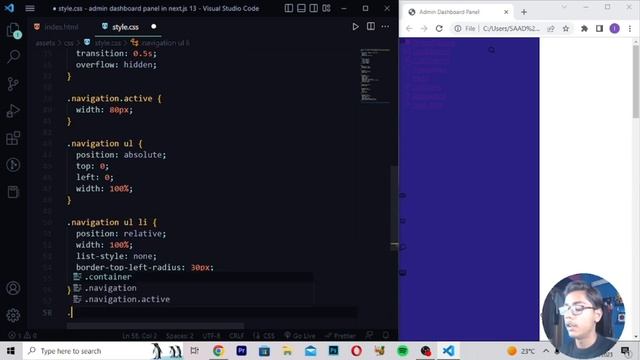Split the editor to the right

pyautogui.click(x=371, y=27)
